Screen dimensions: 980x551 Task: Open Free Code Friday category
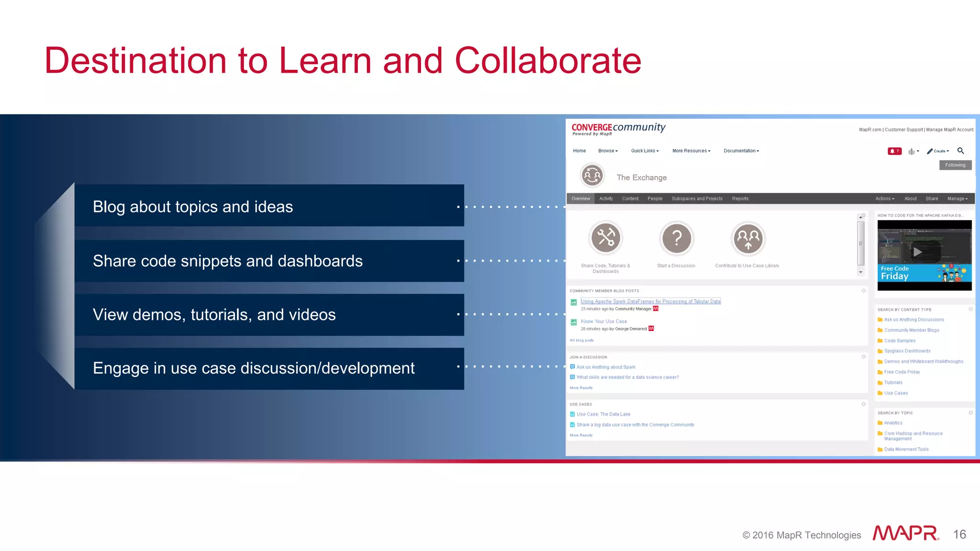coord(902,372)
